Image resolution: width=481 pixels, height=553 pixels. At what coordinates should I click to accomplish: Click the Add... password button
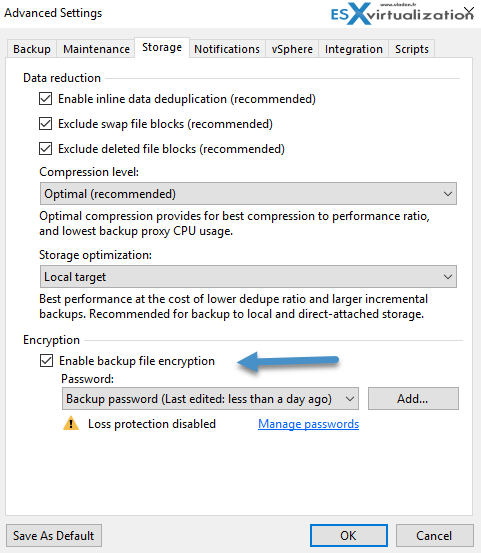[x=413, y=399]
